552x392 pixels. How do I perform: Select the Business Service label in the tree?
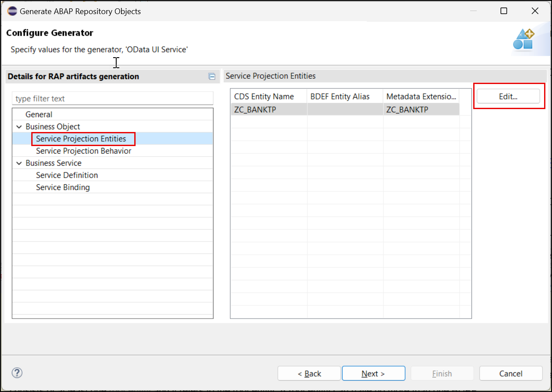tap(53, 163)
